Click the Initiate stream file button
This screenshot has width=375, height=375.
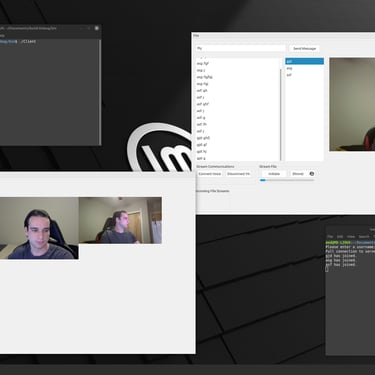274,174
